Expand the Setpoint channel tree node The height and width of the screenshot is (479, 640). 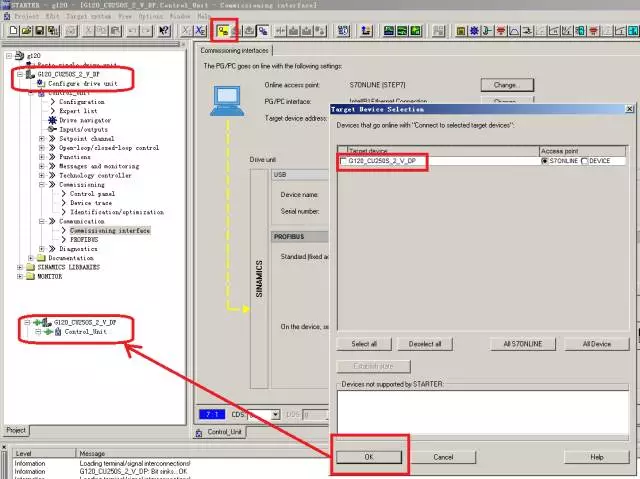tap(42, 138)
